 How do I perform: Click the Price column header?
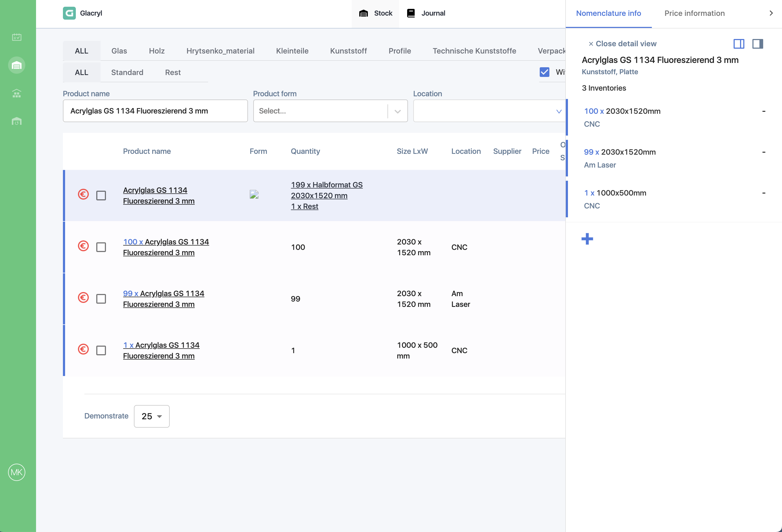pos(541,151)
